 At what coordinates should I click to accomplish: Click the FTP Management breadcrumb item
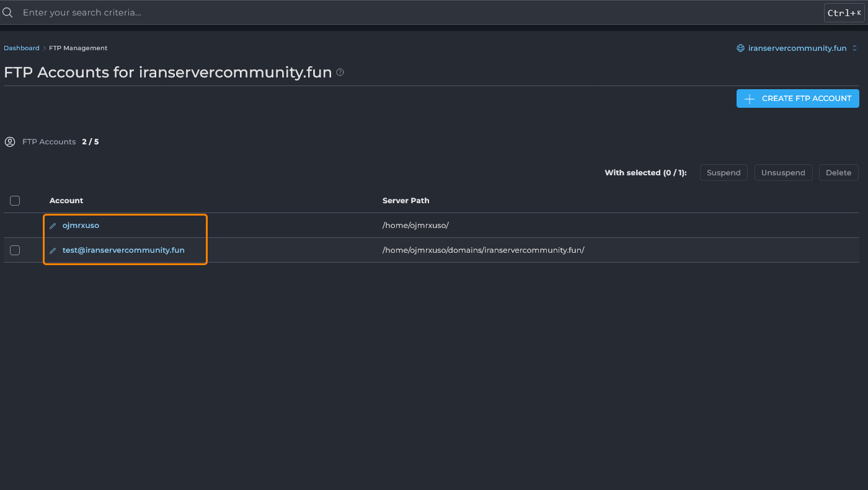pos(78,48)
